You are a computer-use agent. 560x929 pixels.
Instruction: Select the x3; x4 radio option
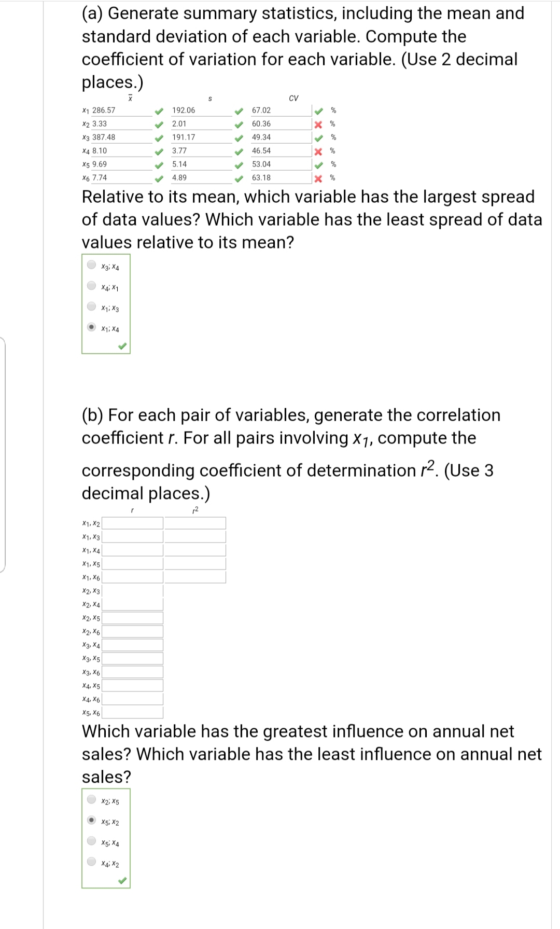click(92, 265)
